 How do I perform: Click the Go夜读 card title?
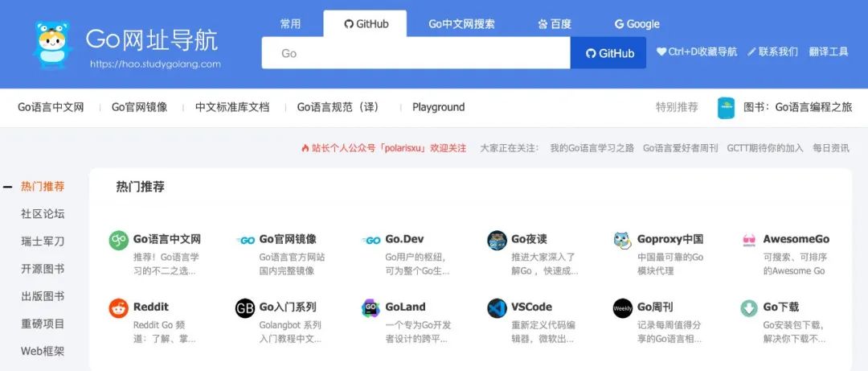pyautogui.click(x=529, y=239)
